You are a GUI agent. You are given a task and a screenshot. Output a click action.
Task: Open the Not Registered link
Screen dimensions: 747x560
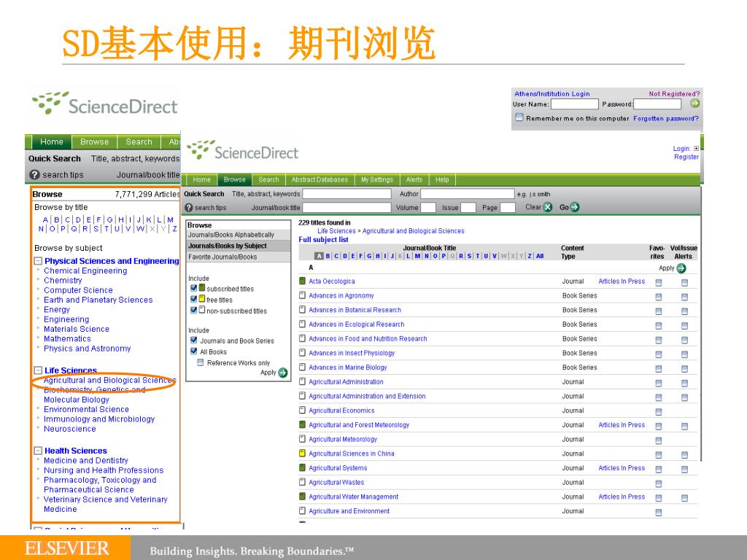(674, 94)
